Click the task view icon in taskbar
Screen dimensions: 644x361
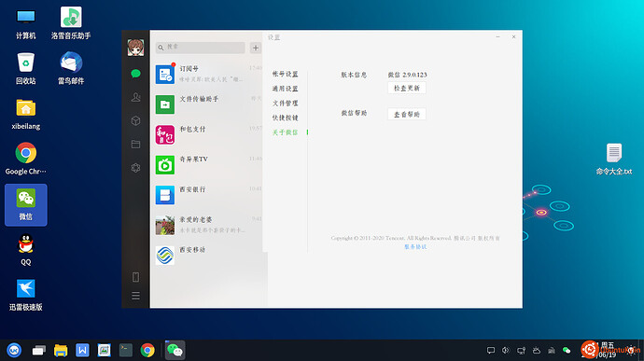coord(39,351)
